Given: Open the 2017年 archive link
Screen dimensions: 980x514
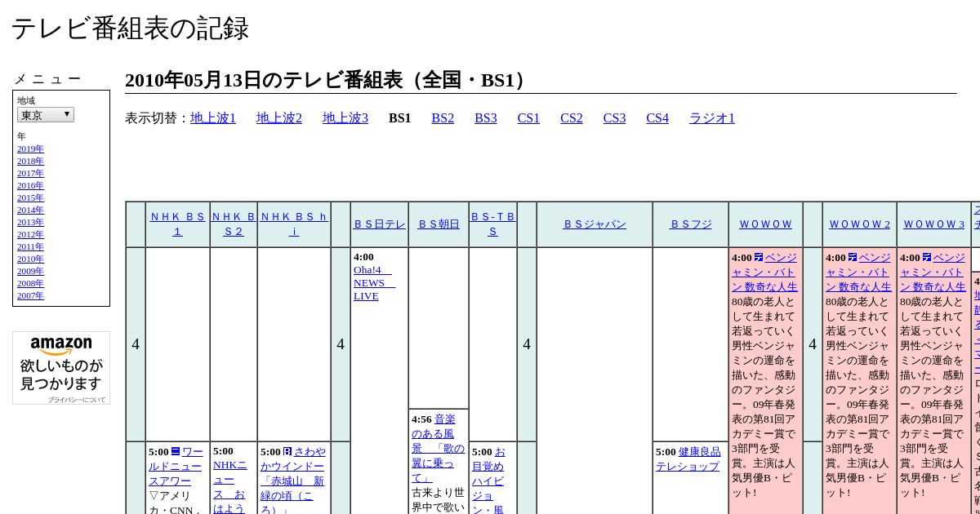Looking at the screenshot, I should coord(30,173).
